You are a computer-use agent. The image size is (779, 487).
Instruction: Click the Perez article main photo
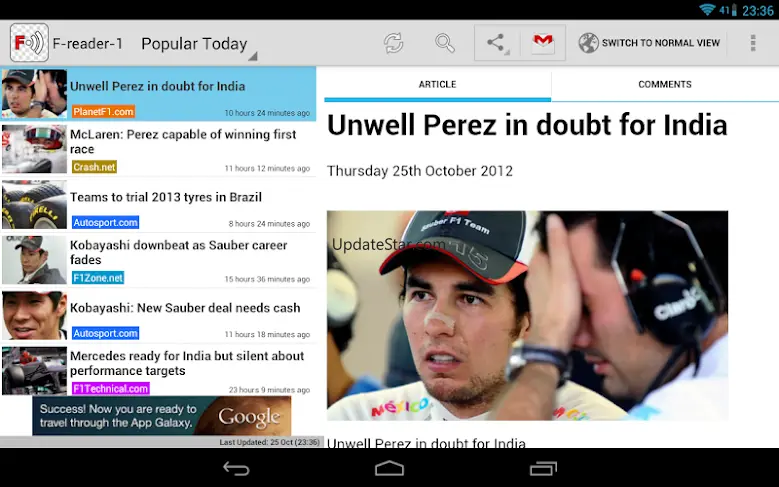(528, 316)
